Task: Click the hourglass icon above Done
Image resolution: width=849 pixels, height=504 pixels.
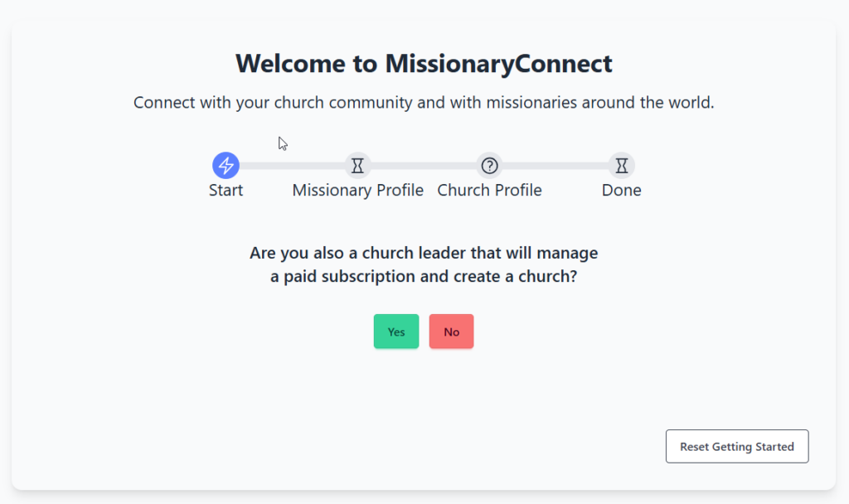Action: point(621,166)
